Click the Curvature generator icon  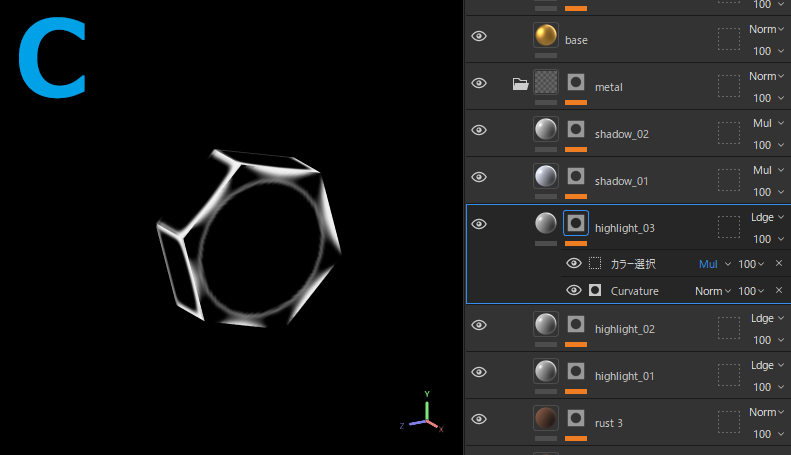(x=595, y=290)
